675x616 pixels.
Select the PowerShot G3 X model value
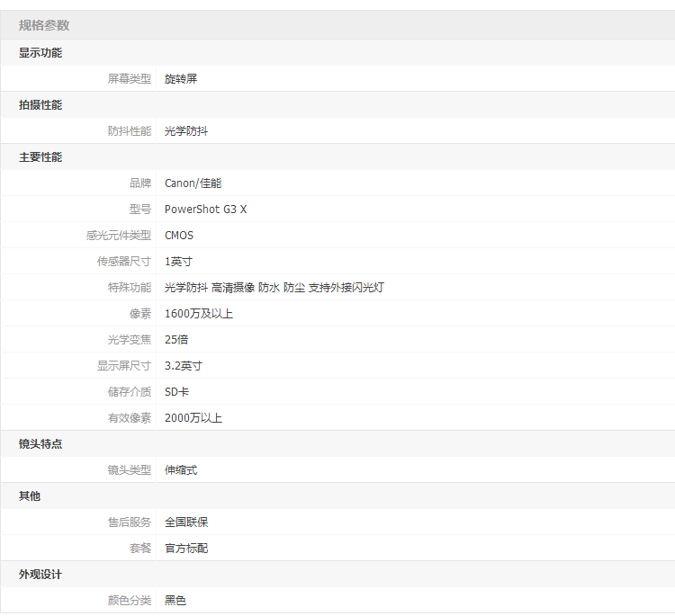206,210
